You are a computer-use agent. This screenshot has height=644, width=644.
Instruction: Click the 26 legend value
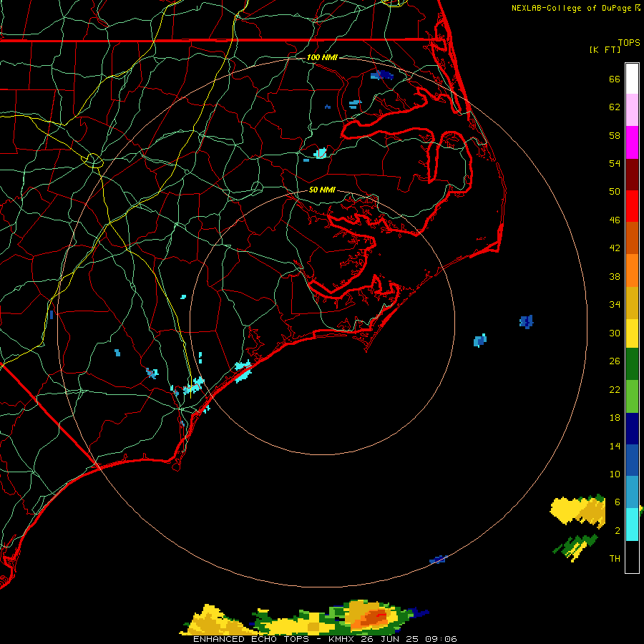[x=615, y=361]
